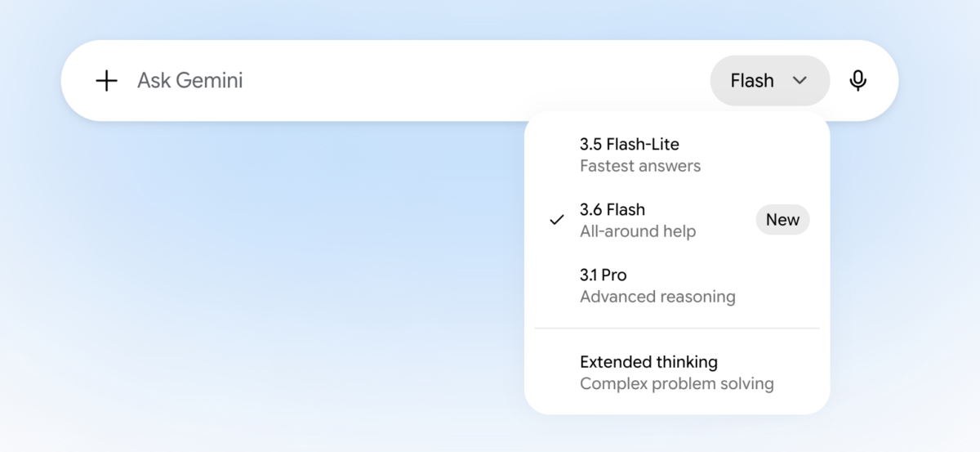The width and height of the screenshot is (980, 452).
Task: Collapse the model menu using the chevron arrow
Action: click(x=800, y=80)
